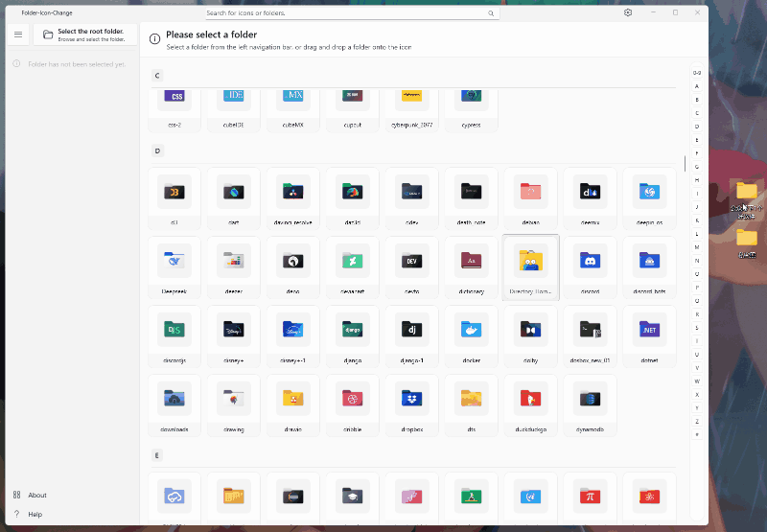Select the dictionary folder icon
Screen dimensions: 767x532
(x=471, y=267)
